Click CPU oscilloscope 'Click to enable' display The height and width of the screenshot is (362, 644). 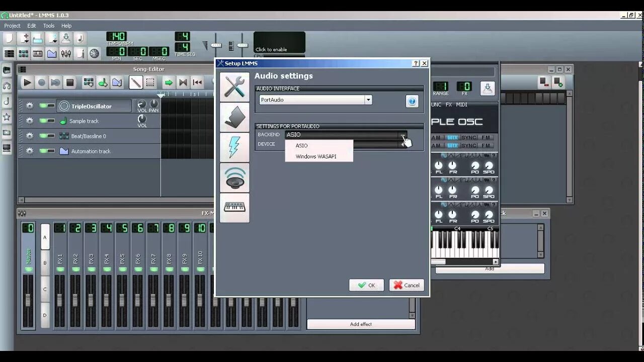point(279,43)
